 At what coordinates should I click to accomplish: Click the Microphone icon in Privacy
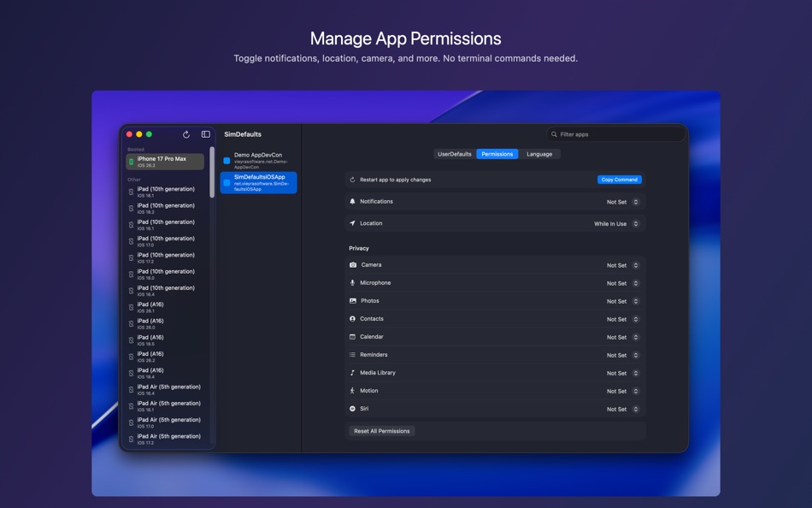coord(354,282)
